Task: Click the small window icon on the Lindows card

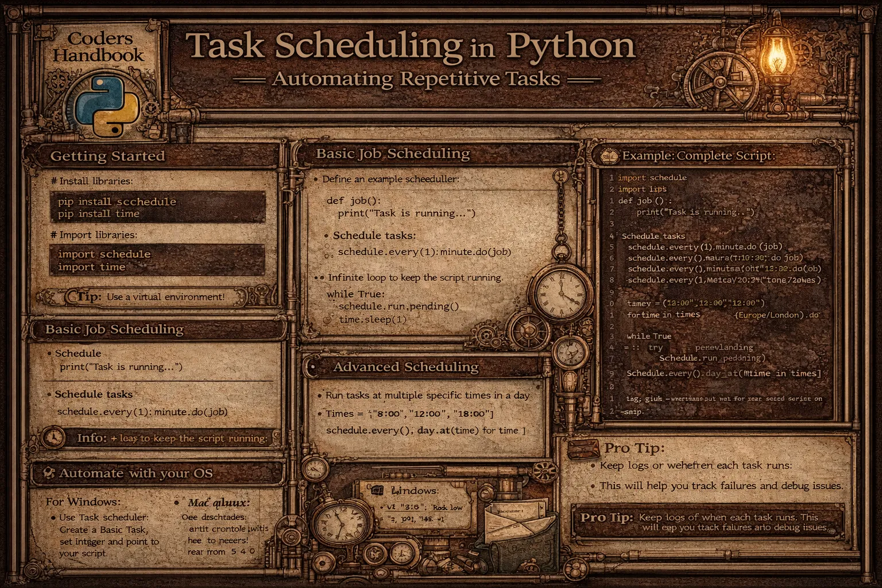Action: point(378,489)
